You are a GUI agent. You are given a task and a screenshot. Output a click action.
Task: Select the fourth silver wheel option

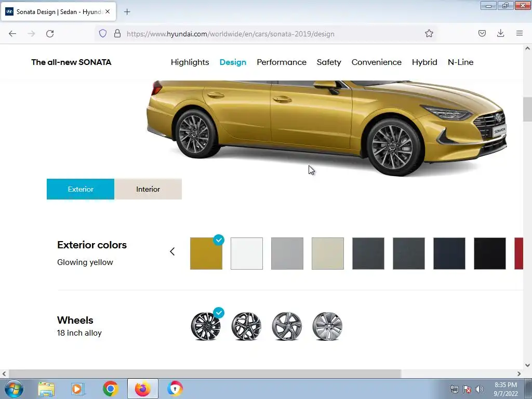(x=327, y=326)
